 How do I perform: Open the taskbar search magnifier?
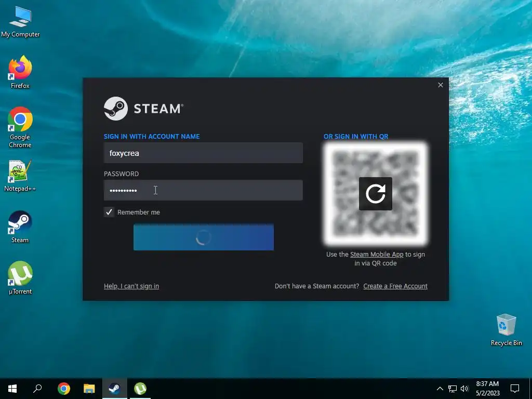click(37, 389)
